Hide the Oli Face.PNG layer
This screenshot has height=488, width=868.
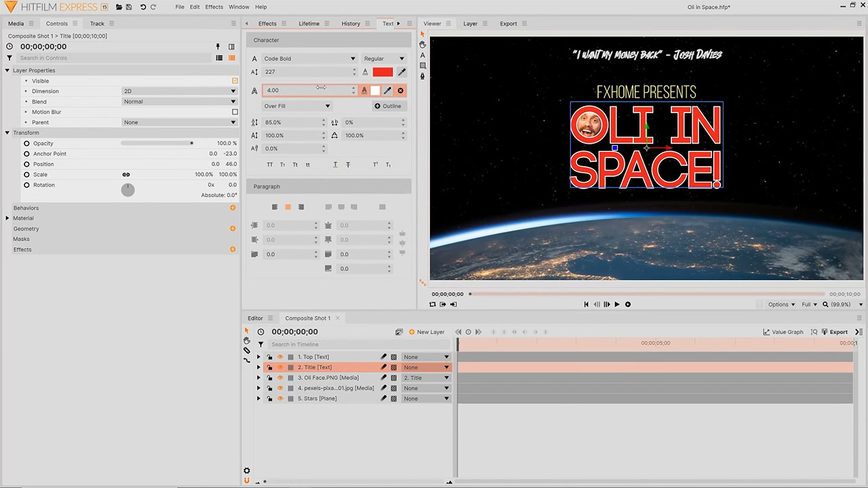pos(280,378)
